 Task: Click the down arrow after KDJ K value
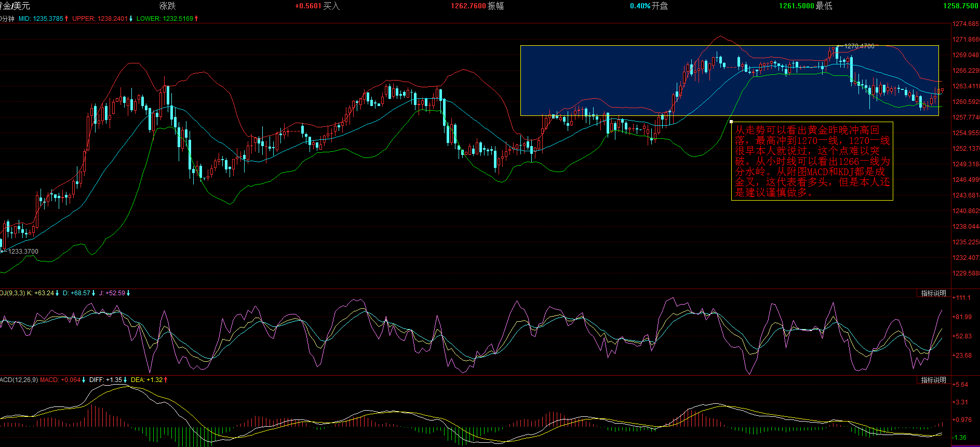coord(57,293)
